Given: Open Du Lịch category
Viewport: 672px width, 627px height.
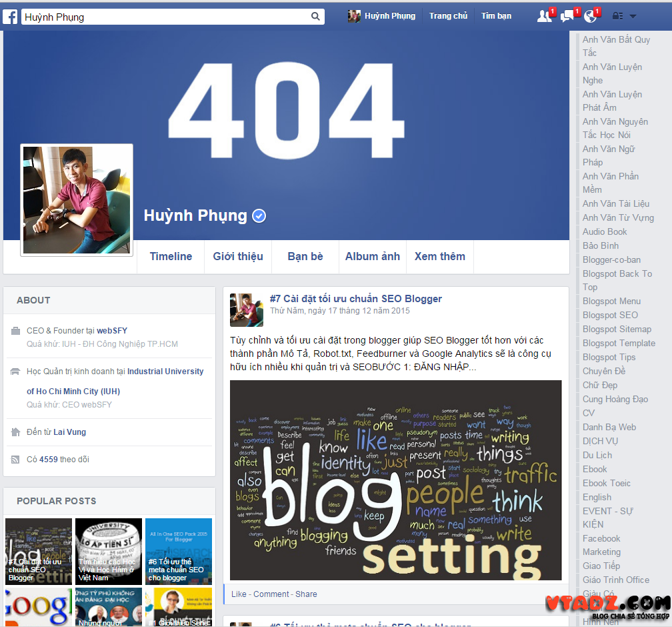Looking at the screenshot, I should 597,455.
